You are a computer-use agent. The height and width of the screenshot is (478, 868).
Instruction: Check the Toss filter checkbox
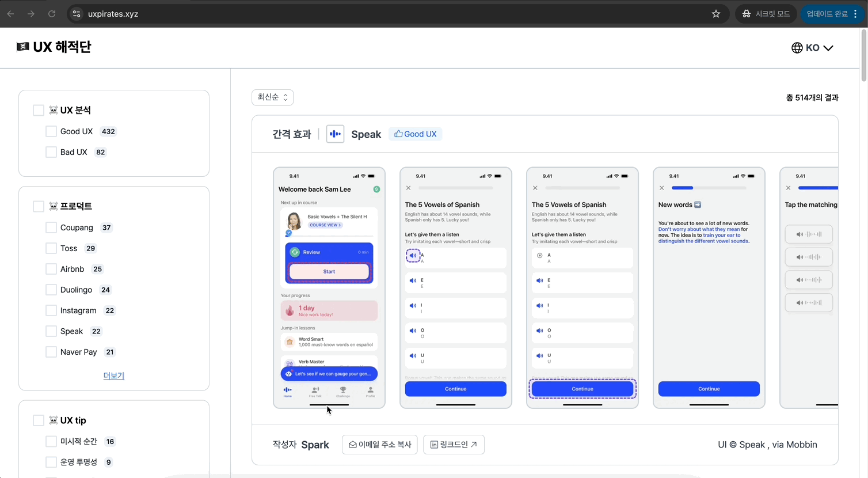pos(51,248)
